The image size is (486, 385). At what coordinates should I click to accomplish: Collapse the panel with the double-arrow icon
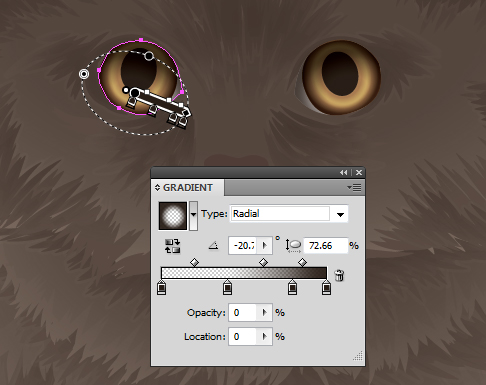pos(344,172)
